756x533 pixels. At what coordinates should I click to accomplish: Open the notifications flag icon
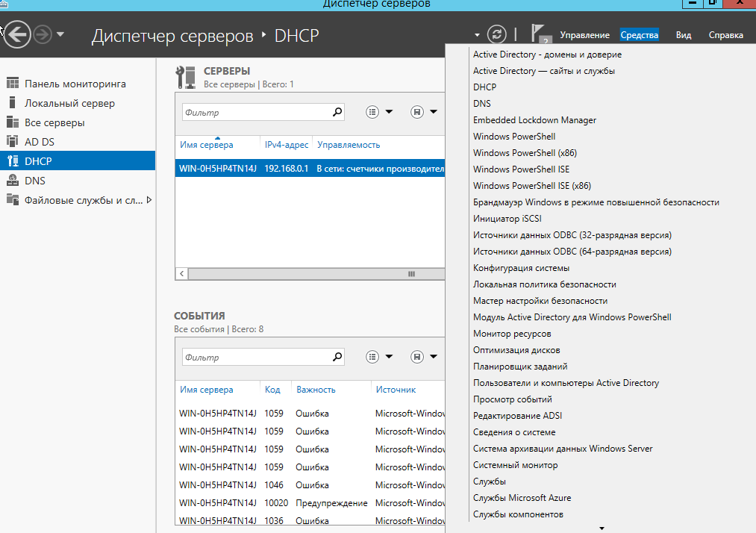pos(540,34)
